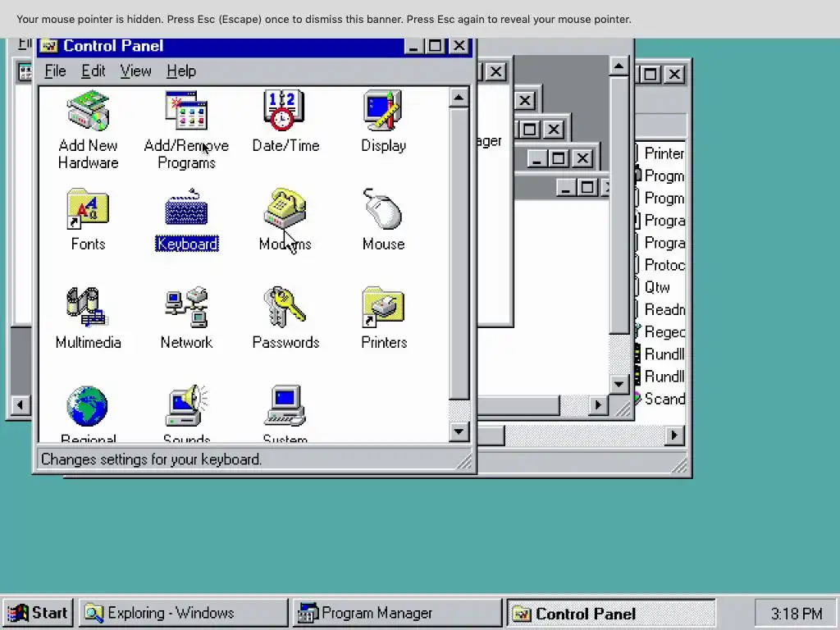Click left scroll arrow of leftmost background window
This screenshot has width=840, height=630.
[x=21, y=405]
